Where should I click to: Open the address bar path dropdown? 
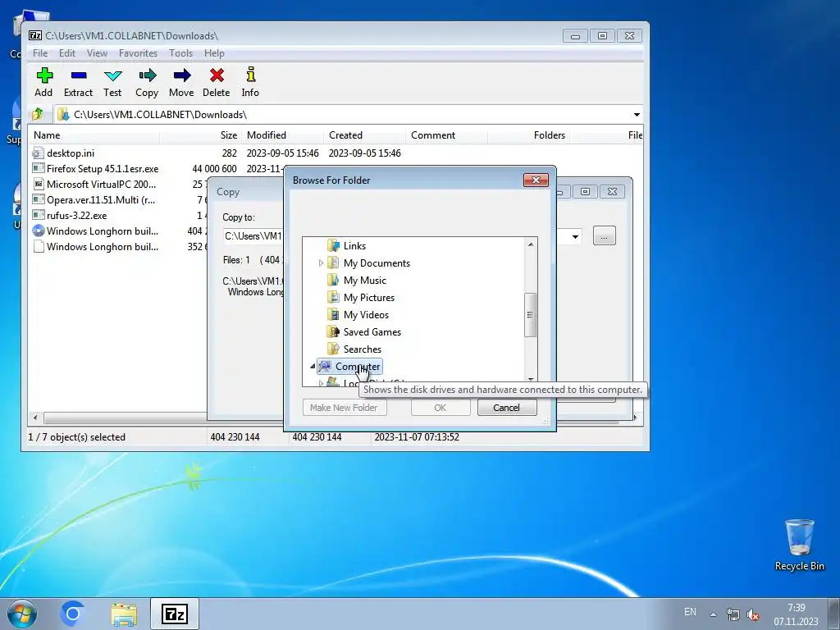point(637,115)
